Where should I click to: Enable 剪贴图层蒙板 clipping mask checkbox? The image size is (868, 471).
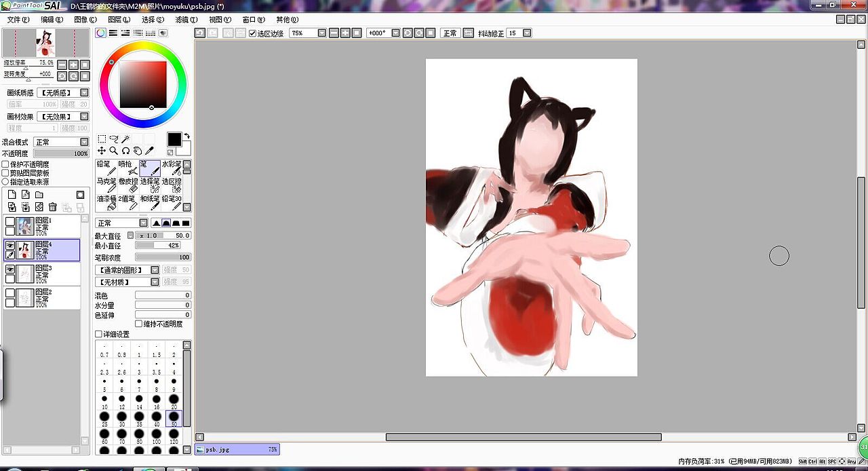coord(5,173)
